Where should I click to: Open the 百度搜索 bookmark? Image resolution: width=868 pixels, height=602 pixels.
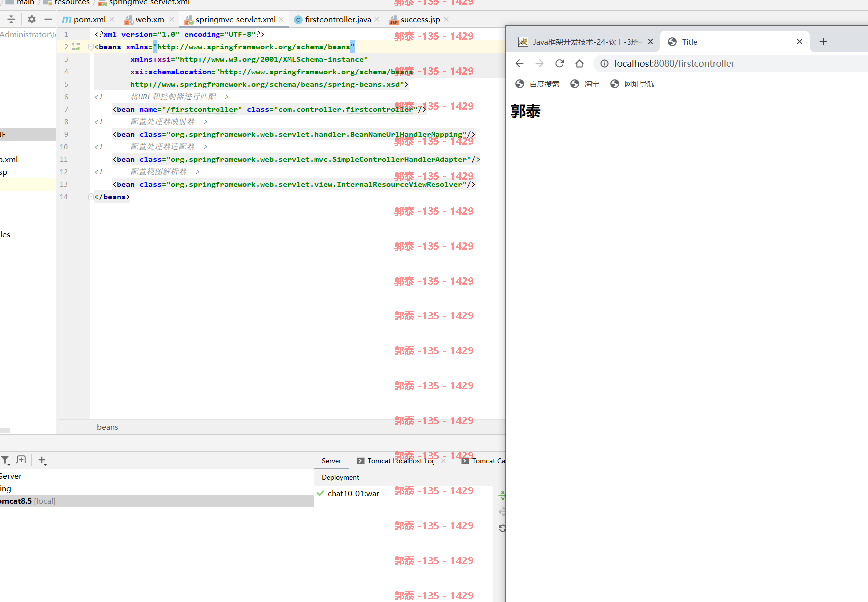pos(537,84)
